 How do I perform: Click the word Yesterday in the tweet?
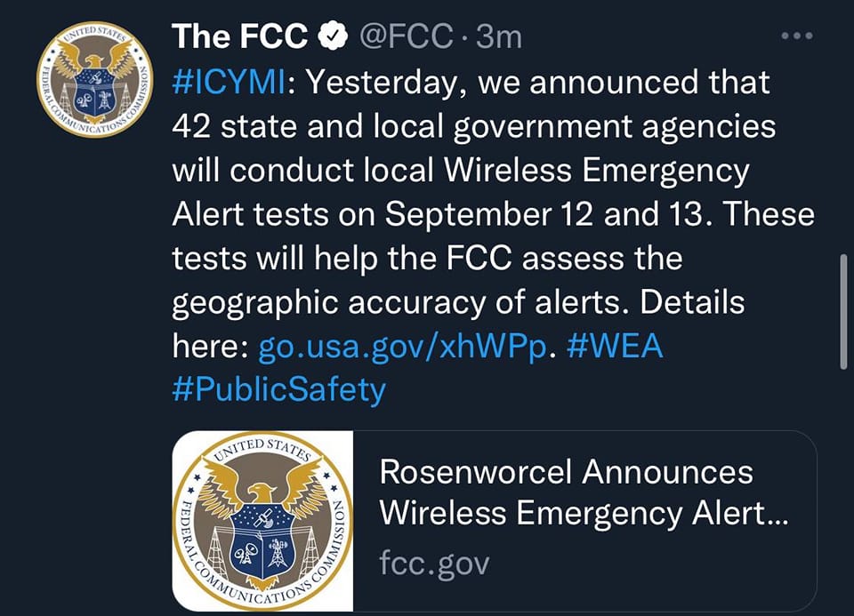click(387, 83)
